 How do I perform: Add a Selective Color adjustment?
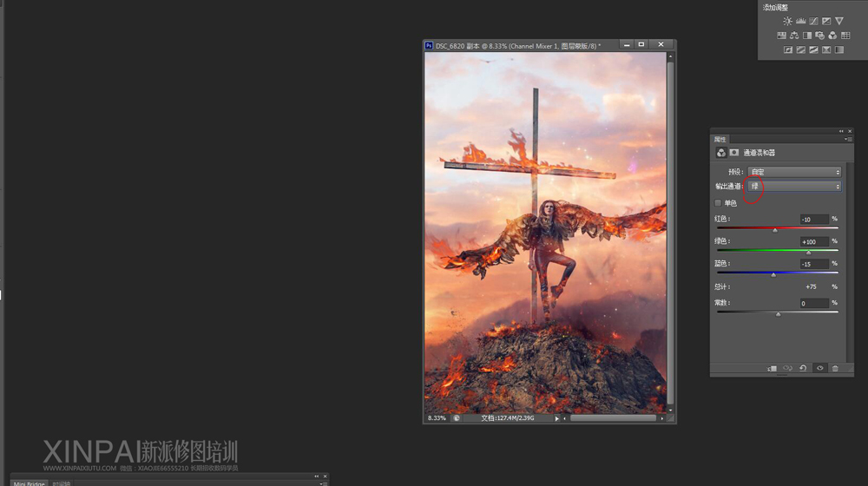pyautogui.click(x=826, y=49)
